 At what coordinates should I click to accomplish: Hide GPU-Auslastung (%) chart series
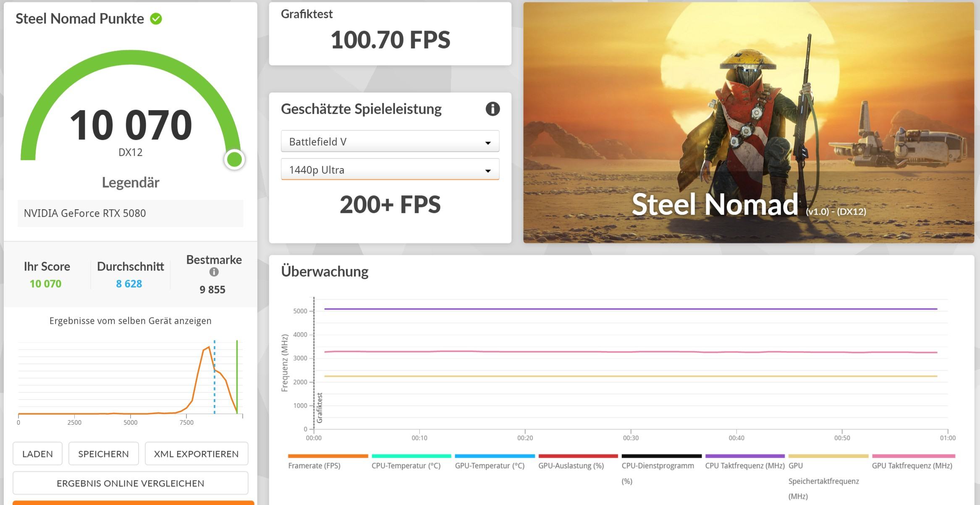(x=571, y=466)
